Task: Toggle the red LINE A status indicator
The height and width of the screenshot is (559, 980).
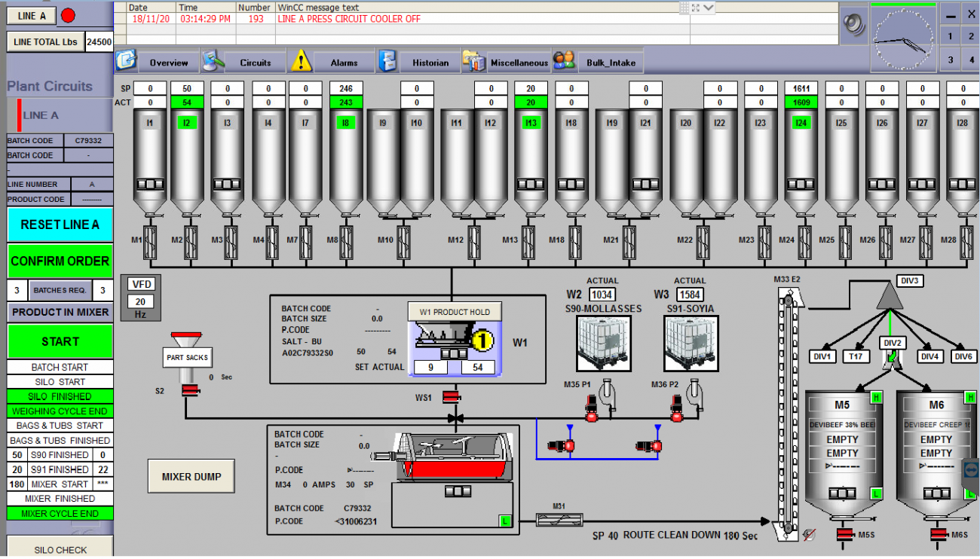Action: (68, 16)
